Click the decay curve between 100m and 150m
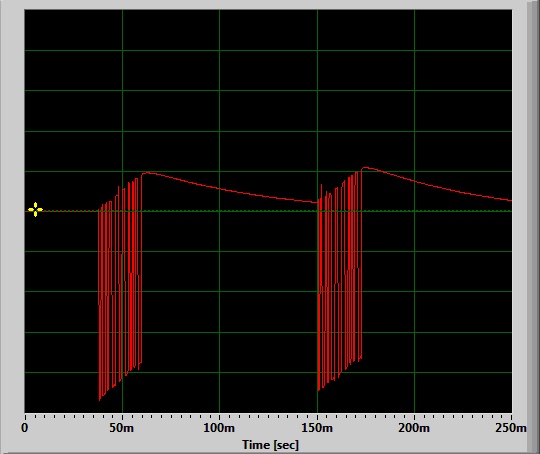The width and height of the screenshot is (540, 454). (x=269, y=196)
